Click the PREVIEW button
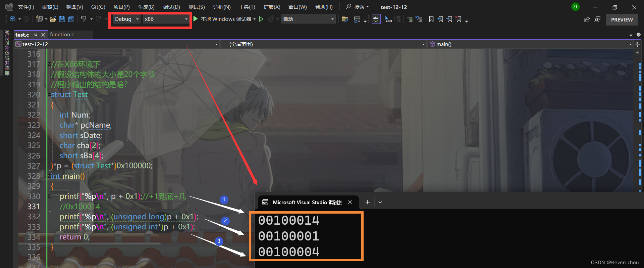This screenshot has width=644, height=268. 622,19
